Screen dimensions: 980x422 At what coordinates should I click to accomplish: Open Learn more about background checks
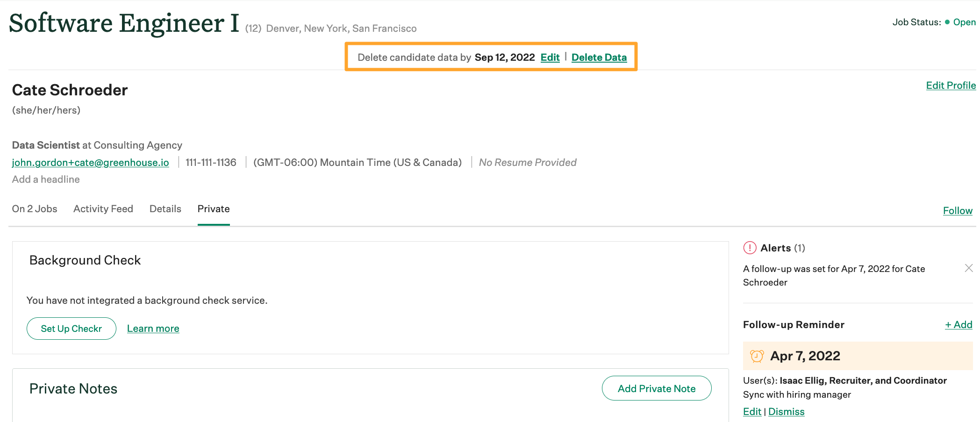(153, 328)
